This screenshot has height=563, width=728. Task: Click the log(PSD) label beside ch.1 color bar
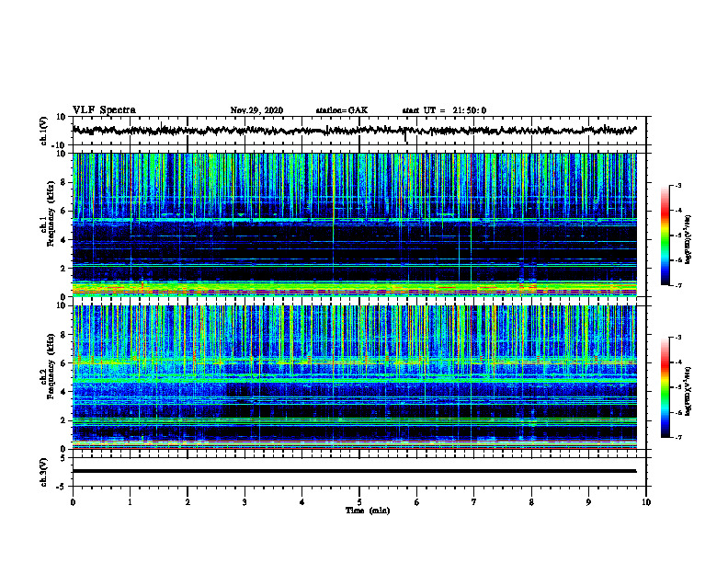pyautogui.click(x=688, y=239)
